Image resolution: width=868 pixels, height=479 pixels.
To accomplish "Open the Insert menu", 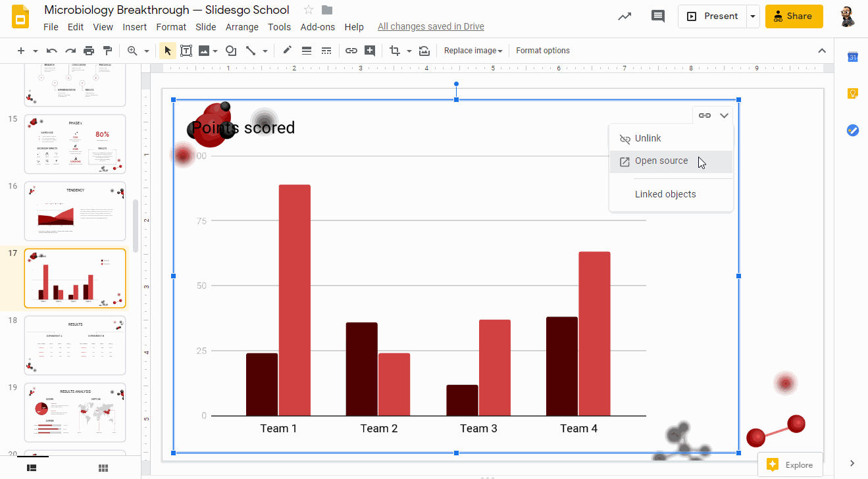I will pos(135,27).
